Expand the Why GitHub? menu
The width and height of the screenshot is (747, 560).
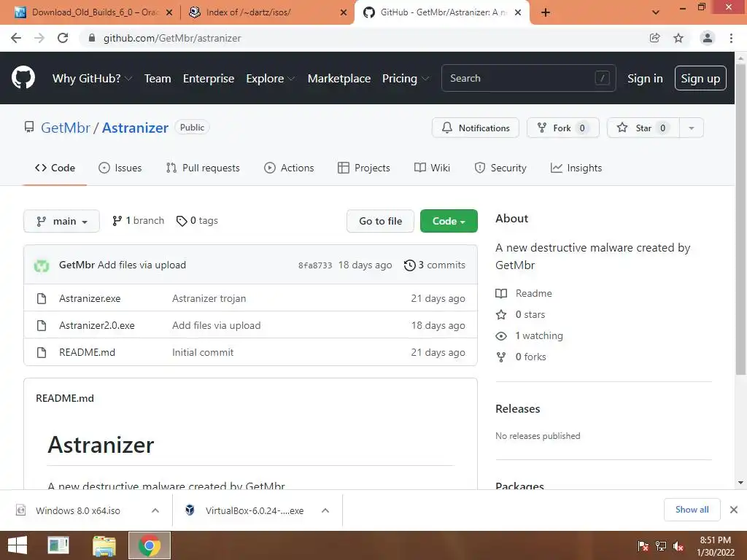(x=92, y=79)
